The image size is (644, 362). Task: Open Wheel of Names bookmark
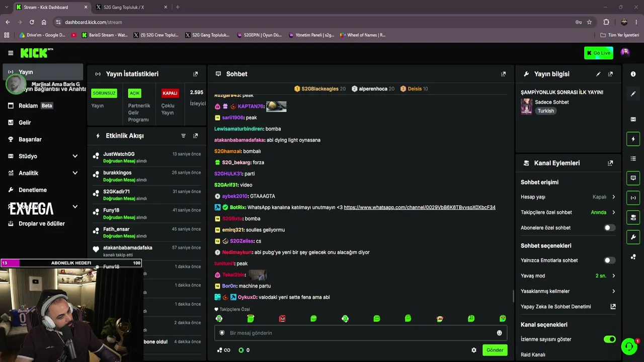(x=363, y=35)
